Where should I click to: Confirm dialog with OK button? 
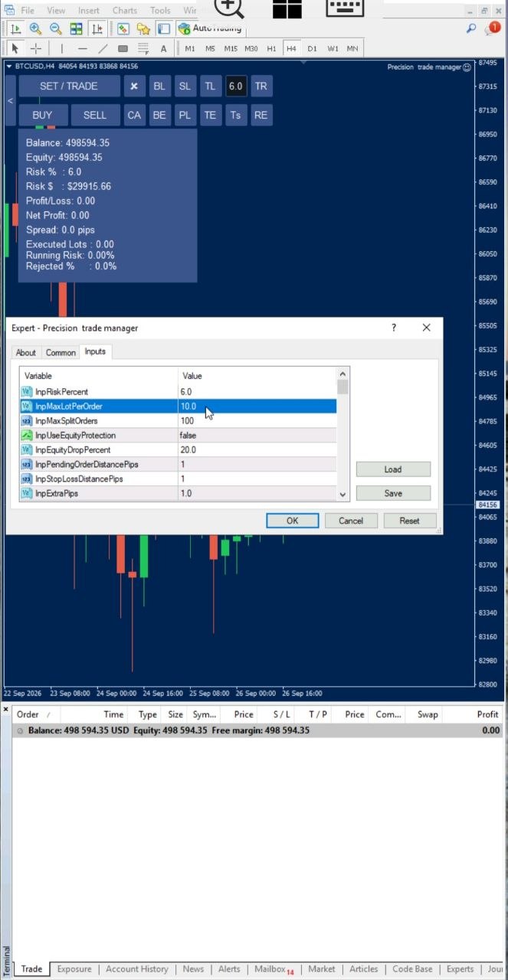(292, 521)
